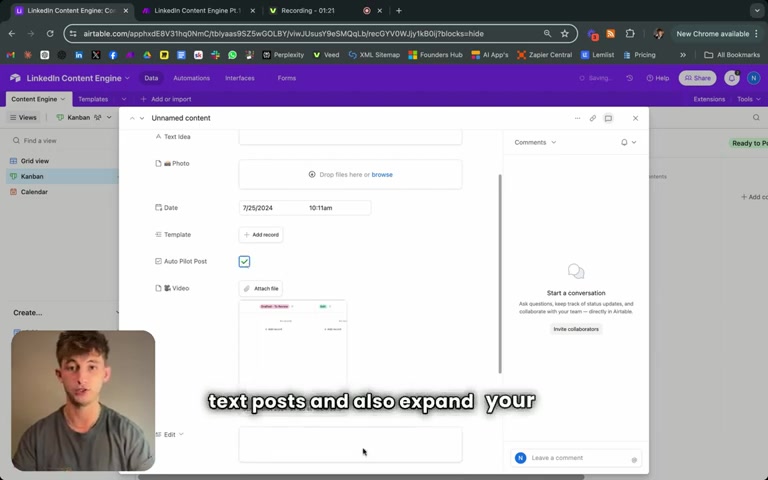Open LinkedIn bookmark icon in bookmarks bar
Viewport: 768px width, 480px height.
[79, 55]
